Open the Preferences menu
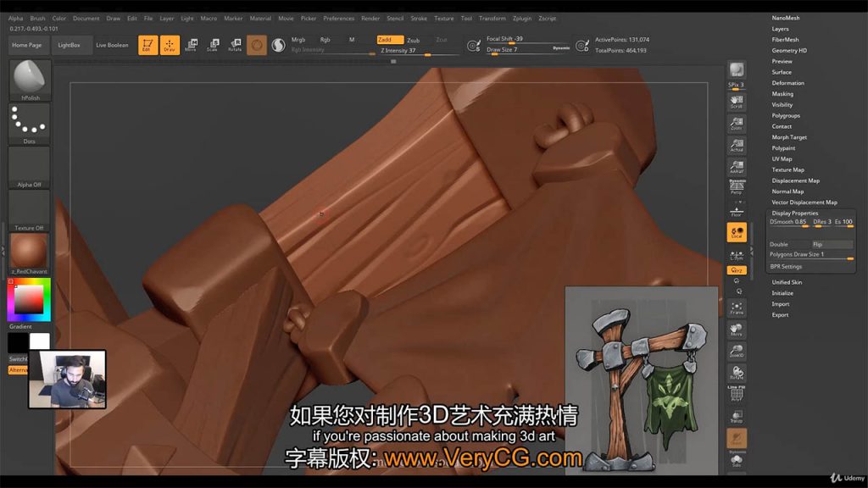868x488 pixels. tap(339, 19)
